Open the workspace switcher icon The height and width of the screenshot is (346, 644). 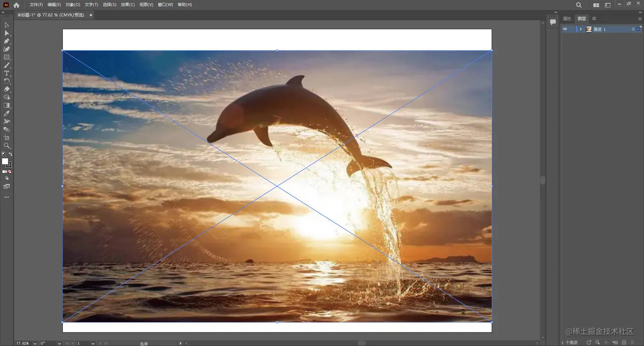pos(608,5)
